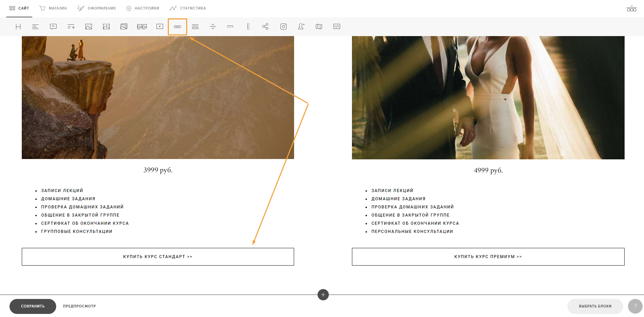This screenshot has width=644, height=317.
Task: Open Предпросмотр of the page
Action: coord(79,306)
